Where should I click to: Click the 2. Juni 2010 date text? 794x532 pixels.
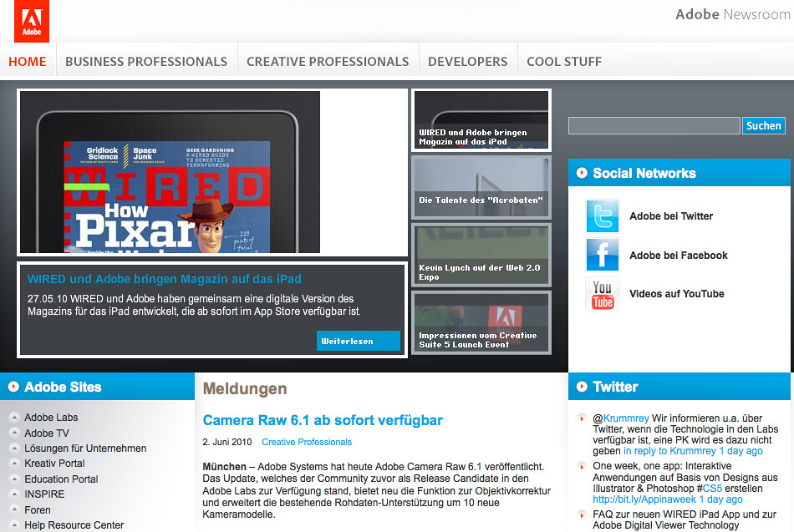tap(226, 442)
